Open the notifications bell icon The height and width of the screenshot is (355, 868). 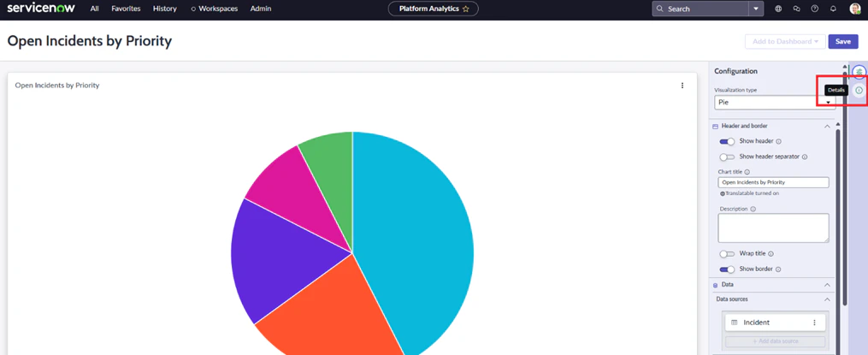[x=833, y=9]
